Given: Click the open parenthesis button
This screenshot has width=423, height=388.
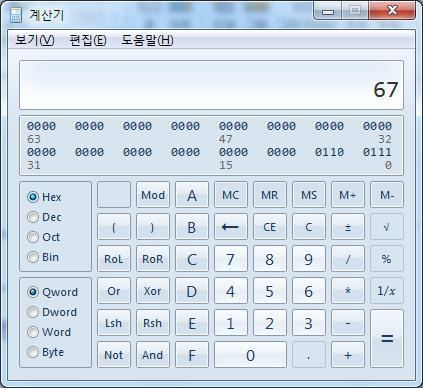Looking at the screenshot, I should 114,227.
